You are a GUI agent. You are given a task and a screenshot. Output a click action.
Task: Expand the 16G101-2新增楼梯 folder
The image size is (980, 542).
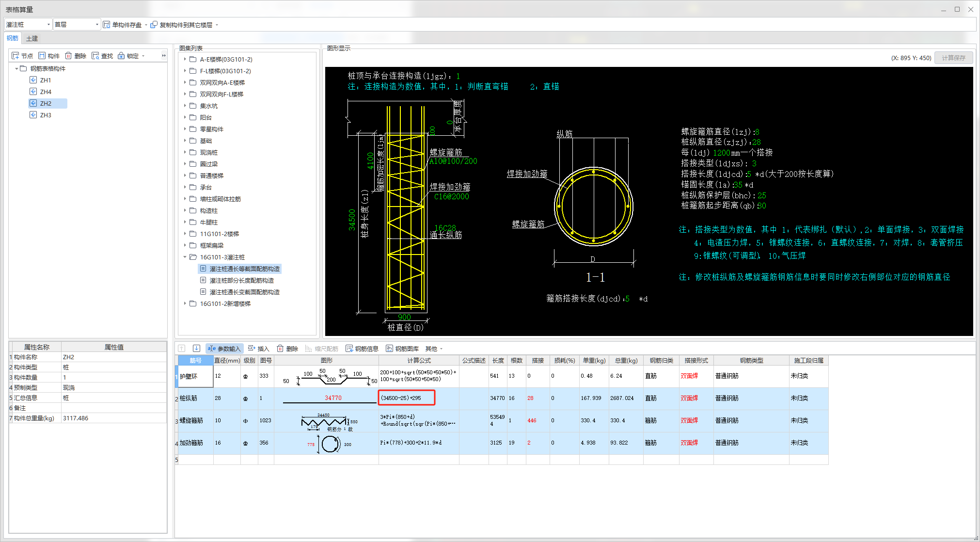(185, 303)
